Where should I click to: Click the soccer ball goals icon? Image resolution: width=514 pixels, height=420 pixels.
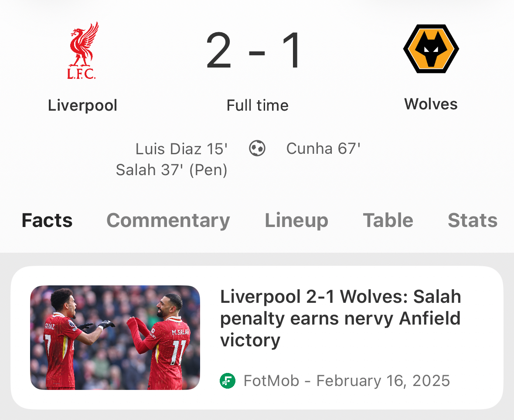pos(257,149)
